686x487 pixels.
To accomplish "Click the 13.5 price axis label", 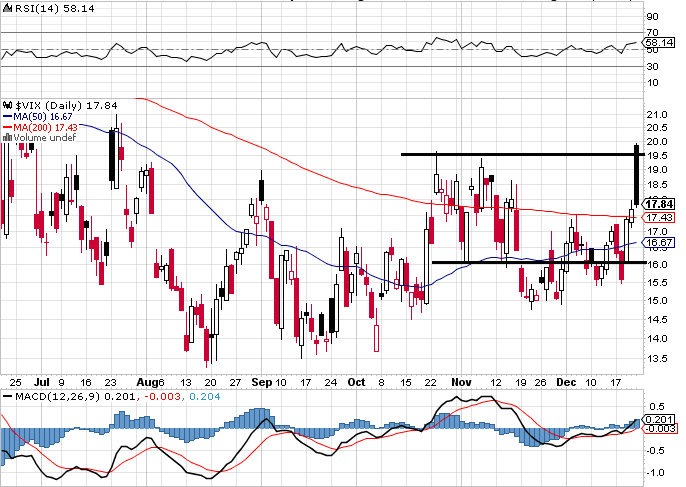I will [657, 359].
